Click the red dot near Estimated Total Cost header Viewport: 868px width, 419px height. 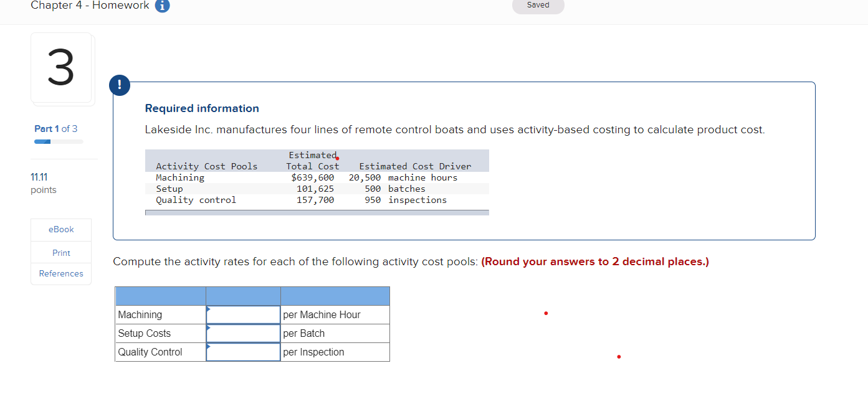pyautogui.click(x=337, y=158)
